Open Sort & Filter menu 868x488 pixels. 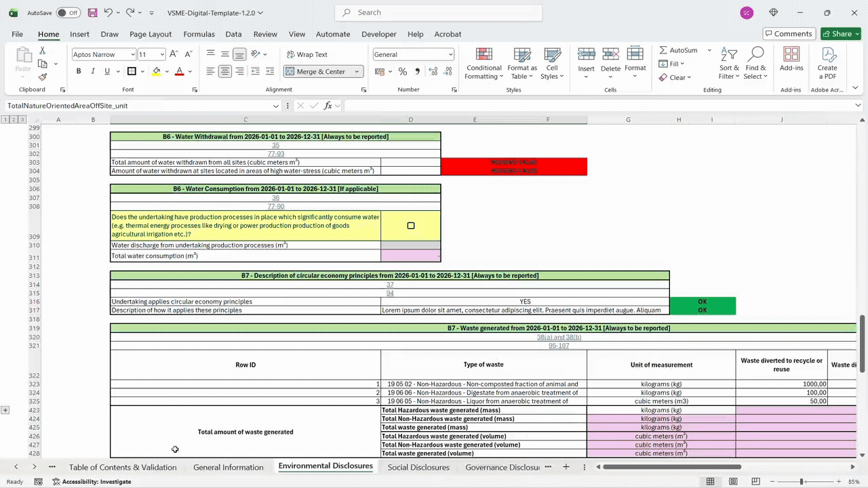[729, 64]
